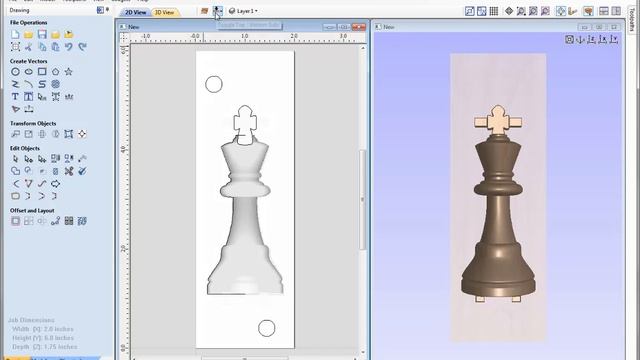
Task: Click the Save file floppy icon
Action: (x=42, y=35)
